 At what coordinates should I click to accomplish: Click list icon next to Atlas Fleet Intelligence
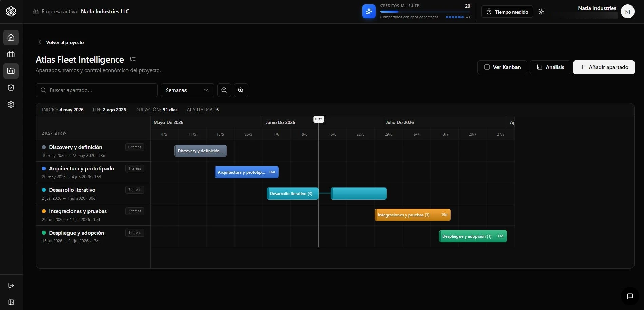click(133, 59)
